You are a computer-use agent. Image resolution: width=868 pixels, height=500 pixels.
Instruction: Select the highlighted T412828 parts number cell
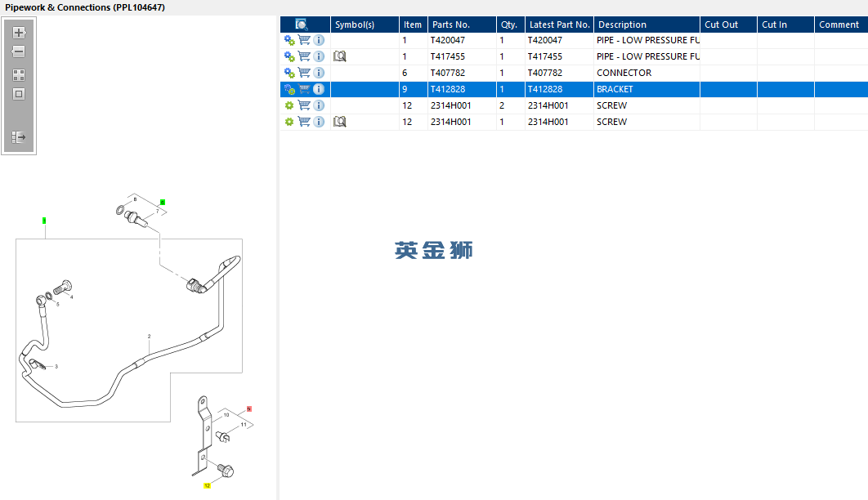tap(462, 89)
